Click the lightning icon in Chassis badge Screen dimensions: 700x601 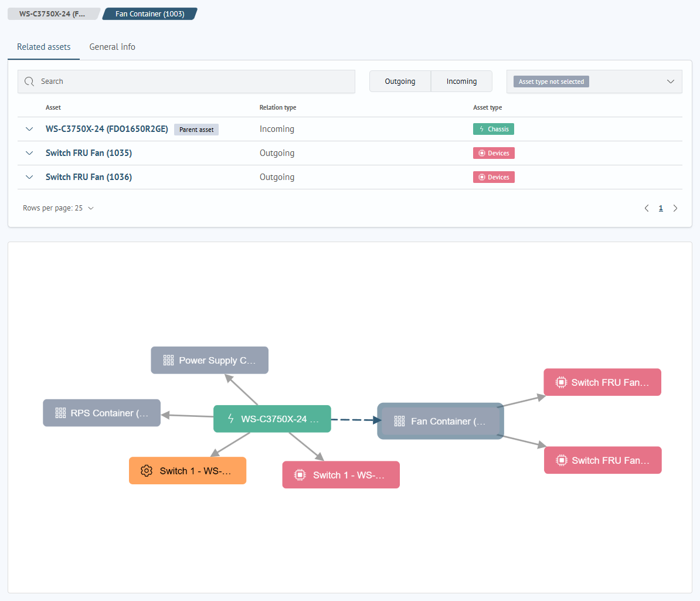[482, 129]
